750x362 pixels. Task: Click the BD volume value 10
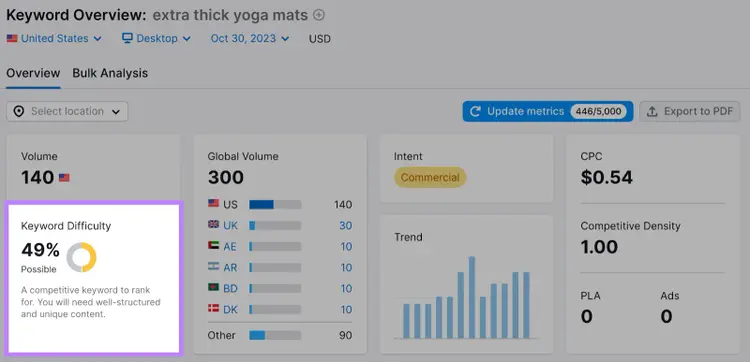(346, 289)
